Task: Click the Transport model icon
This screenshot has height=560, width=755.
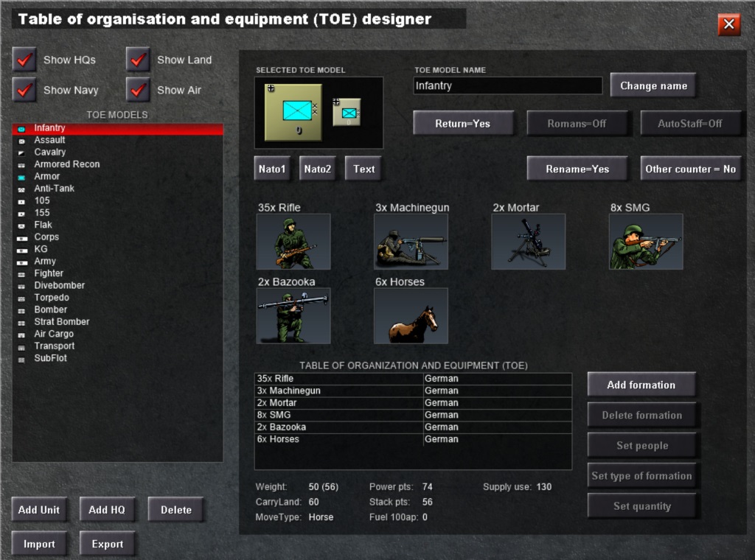Action: pos(21,347)
